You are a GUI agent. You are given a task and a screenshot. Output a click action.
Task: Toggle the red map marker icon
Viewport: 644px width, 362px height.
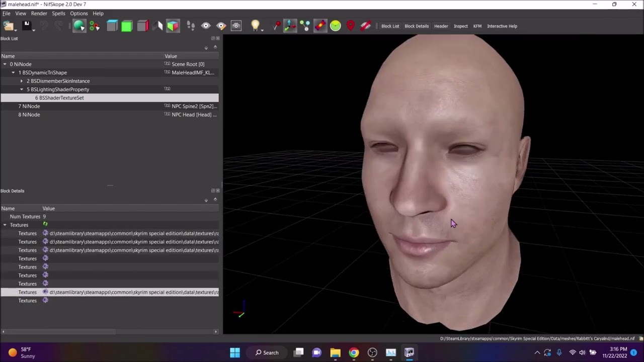click(351, 26)
